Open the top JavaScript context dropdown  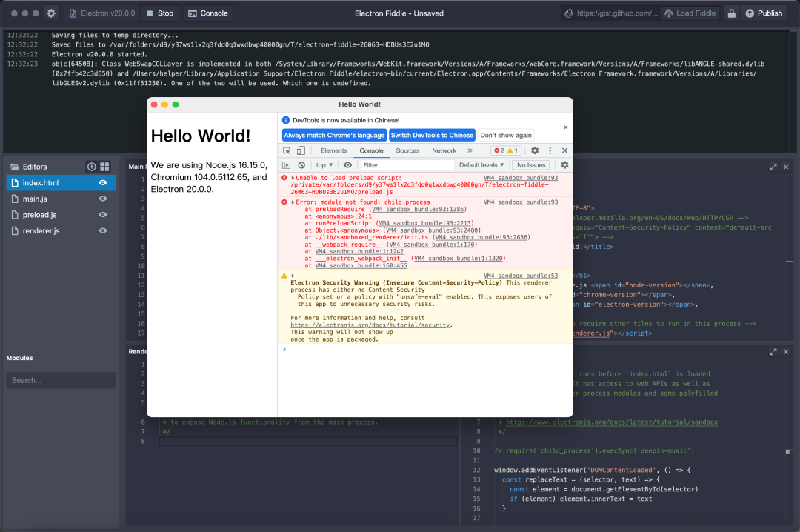coord(324,165)
